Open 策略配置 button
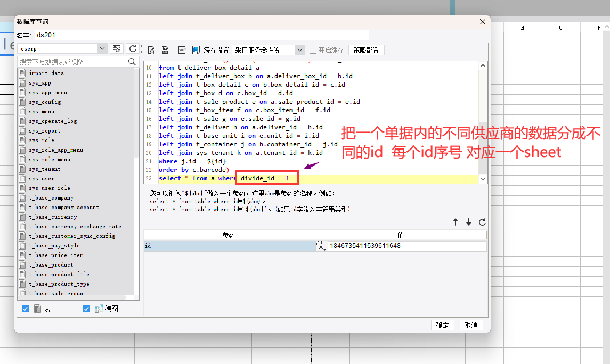 (x=366, y=50)
